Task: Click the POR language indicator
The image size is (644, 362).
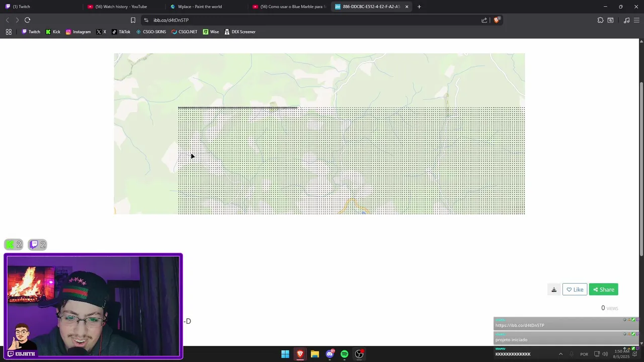Action: 584,354
